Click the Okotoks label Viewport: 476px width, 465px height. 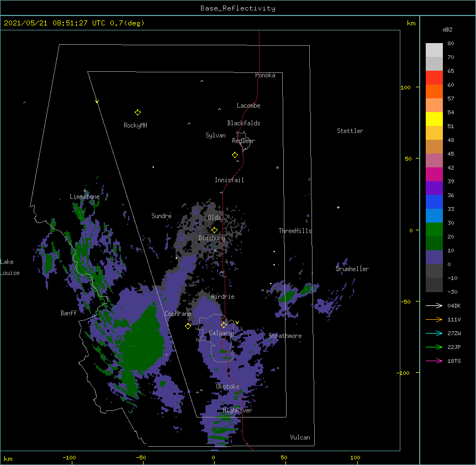[x=228, y=387]
